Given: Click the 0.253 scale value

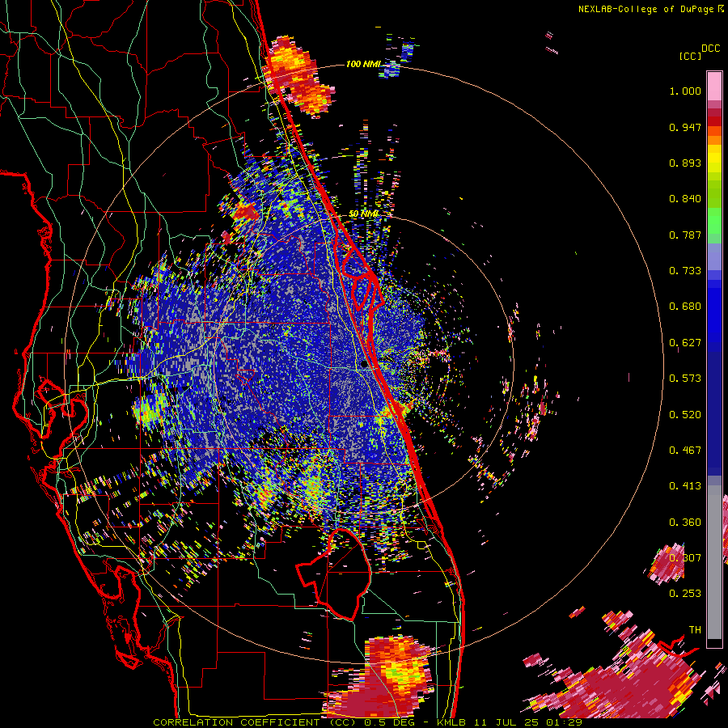Looking at the screenshot, I should click(685, 594).
